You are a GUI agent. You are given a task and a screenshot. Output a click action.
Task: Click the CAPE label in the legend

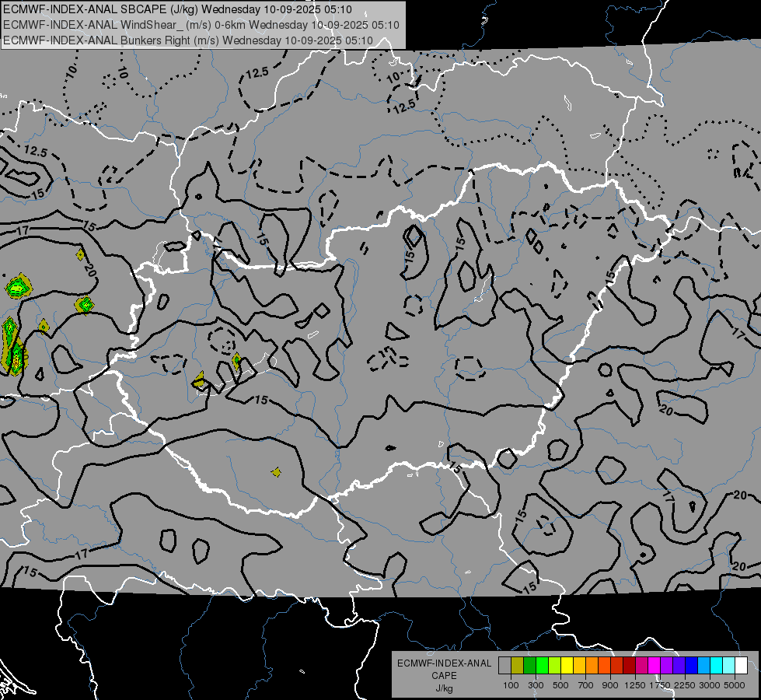point(444,676)
